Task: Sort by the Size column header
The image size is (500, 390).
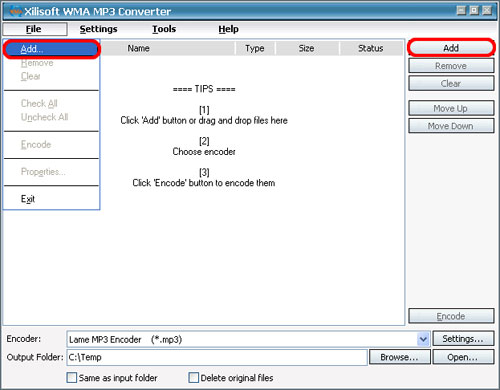Action: point(307,48)
